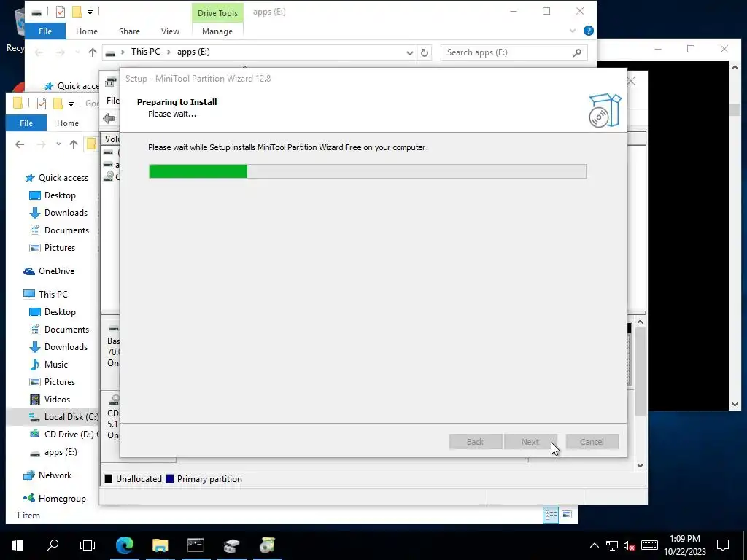Image resolution: width=747 pixels, height=560 pixels.
Task: Go up one folder in apps (E:) window
Action: [x=93, y=52]
